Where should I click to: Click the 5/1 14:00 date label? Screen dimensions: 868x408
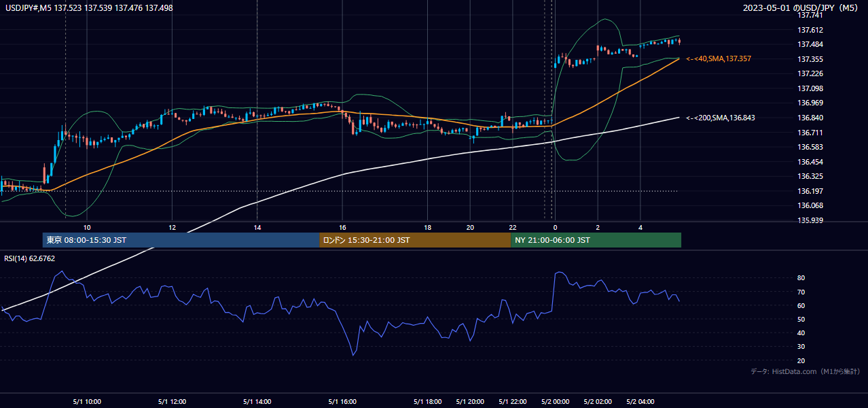pyautogui.click(x=257, y=402)
